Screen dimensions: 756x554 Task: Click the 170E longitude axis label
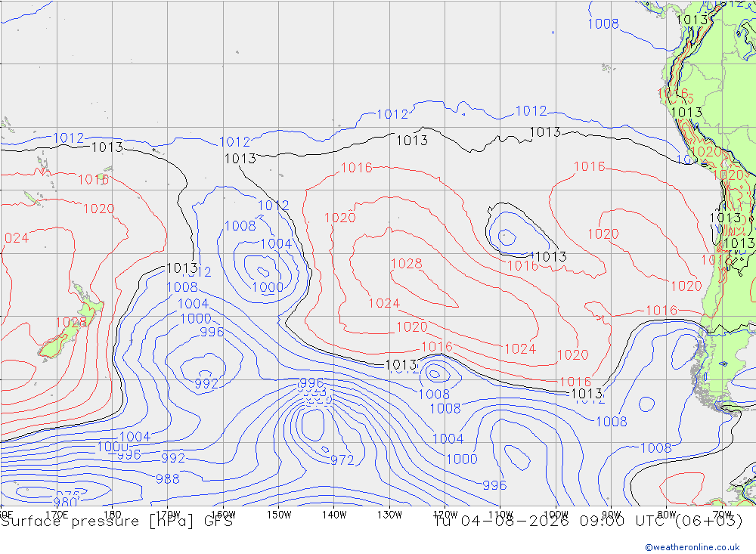click(57, 515)
